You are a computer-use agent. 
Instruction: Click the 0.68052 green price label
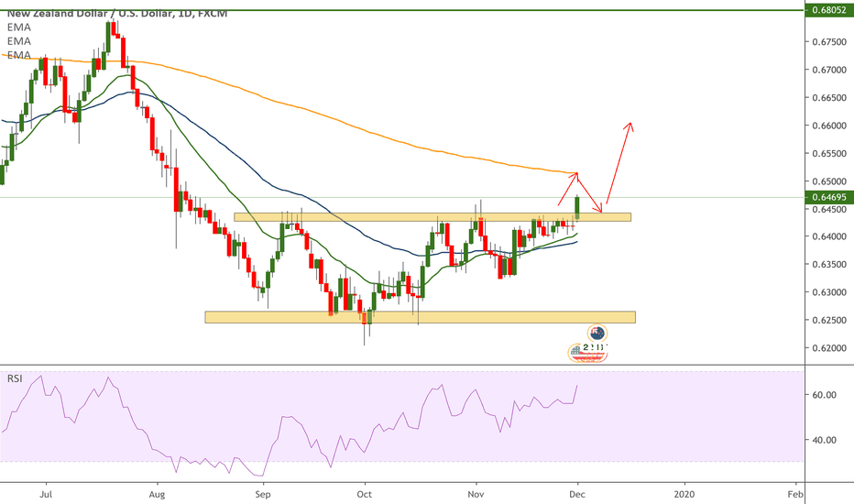(828, 10)
